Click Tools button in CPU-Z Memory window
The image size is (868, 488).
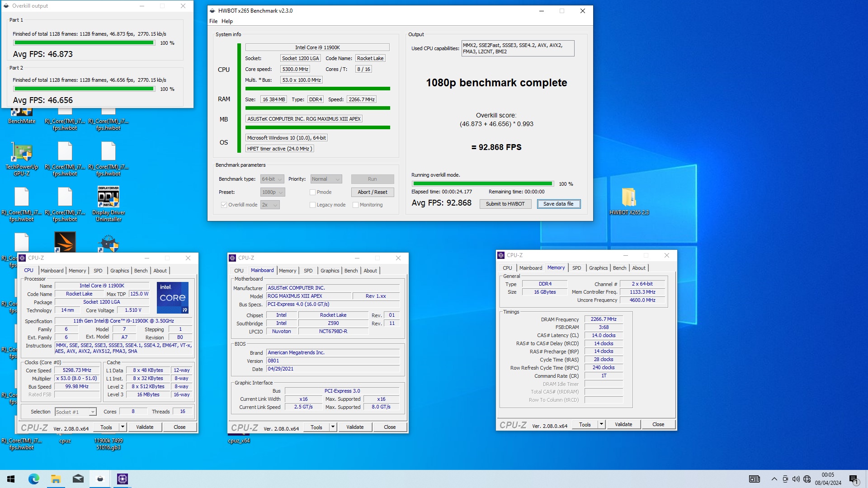click(585, 424)
